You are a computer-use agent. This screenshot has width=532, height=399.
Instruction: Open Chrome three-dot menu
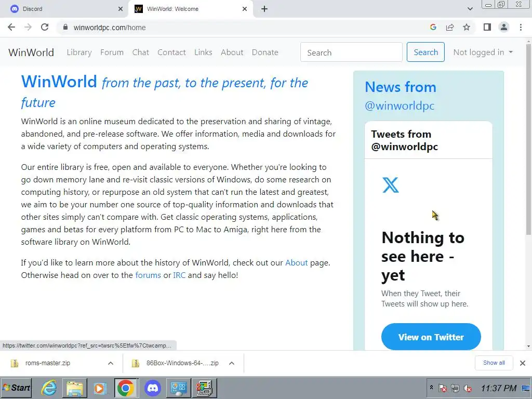point(521,27)
